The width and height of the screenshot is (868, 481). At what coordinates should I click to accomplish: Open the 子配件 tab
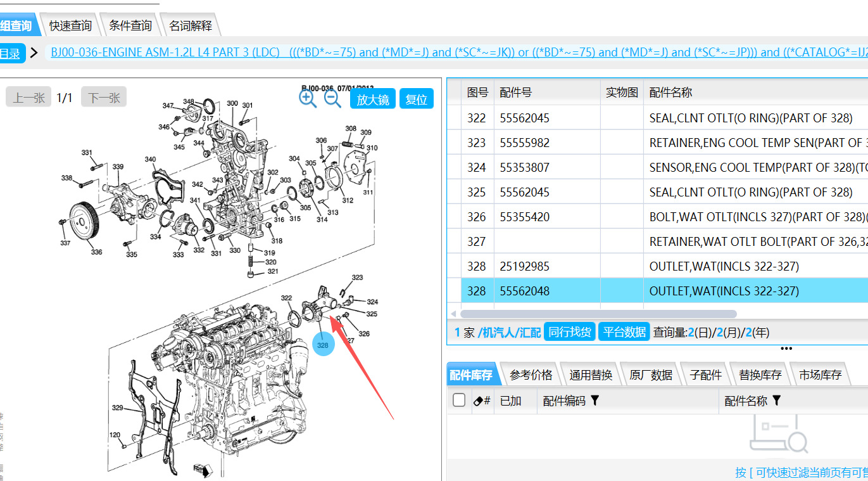pos(705,375)
